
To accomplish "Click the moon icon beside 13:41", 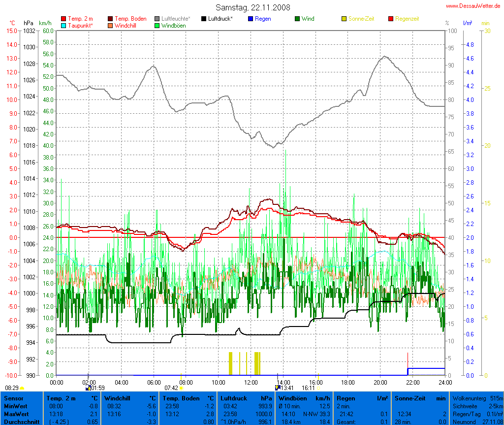I will point(278,388).
